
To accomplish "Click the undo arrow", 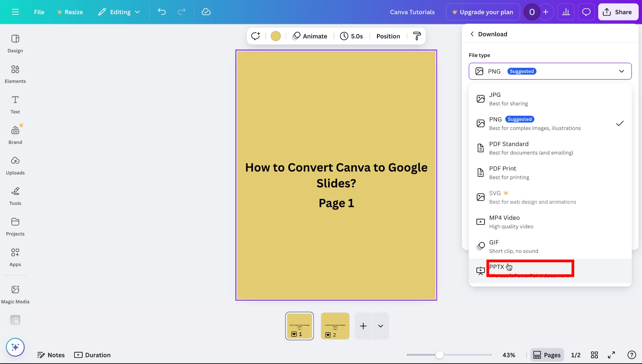I will 162,12.
